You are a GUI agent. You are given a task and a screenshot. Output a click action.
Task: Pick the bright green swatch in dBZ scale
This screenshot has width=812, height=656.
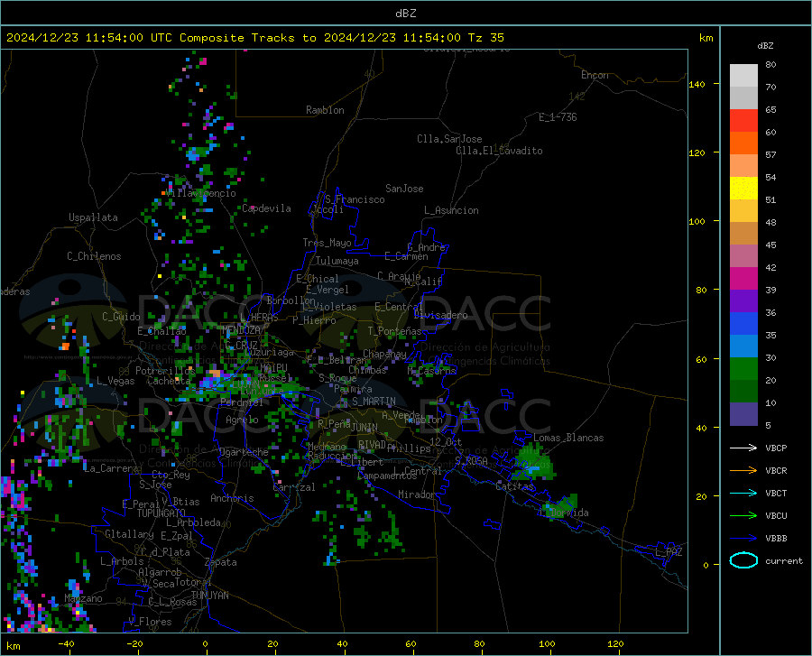point(743,369)
